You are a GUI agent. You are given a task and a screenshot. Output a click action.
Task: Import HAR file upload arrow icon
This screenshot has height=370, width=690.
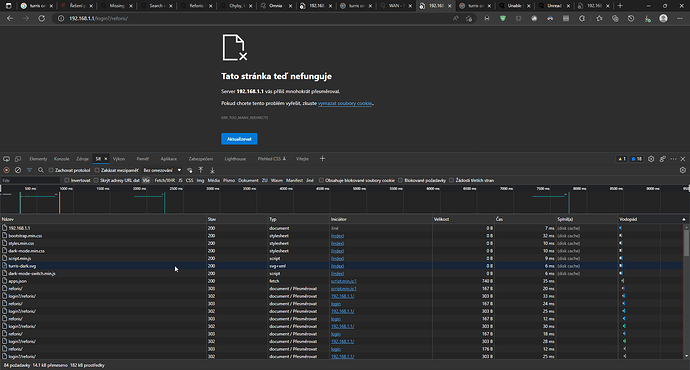tap(201, 170)
